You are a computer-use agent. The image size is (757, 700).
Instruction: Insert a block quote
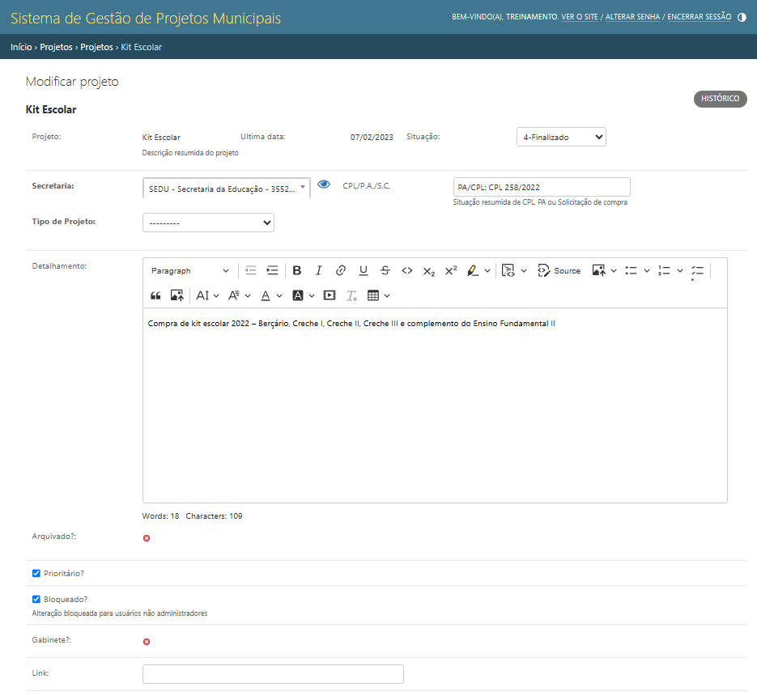coord(155,295)
